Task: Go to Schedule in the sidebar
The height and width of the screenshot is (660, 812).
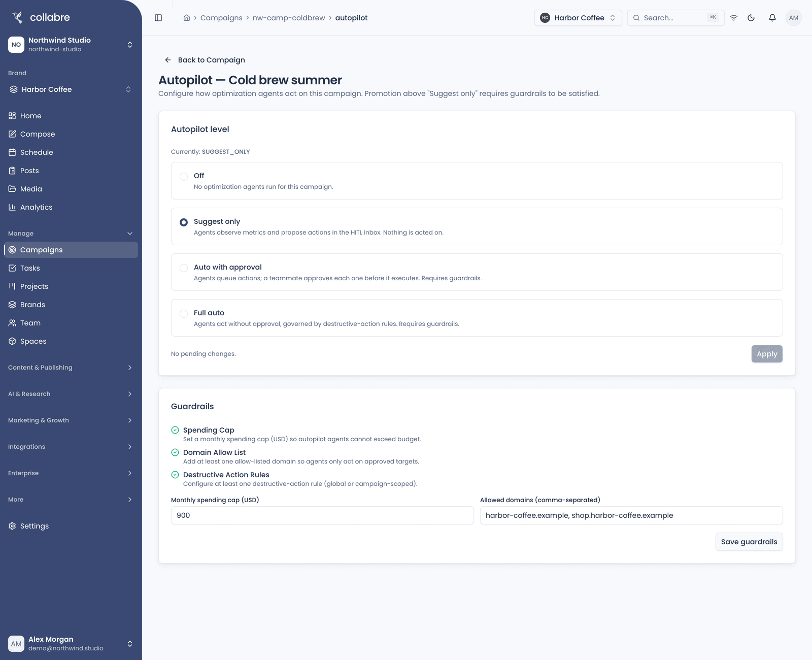Action: coord(71,152)
